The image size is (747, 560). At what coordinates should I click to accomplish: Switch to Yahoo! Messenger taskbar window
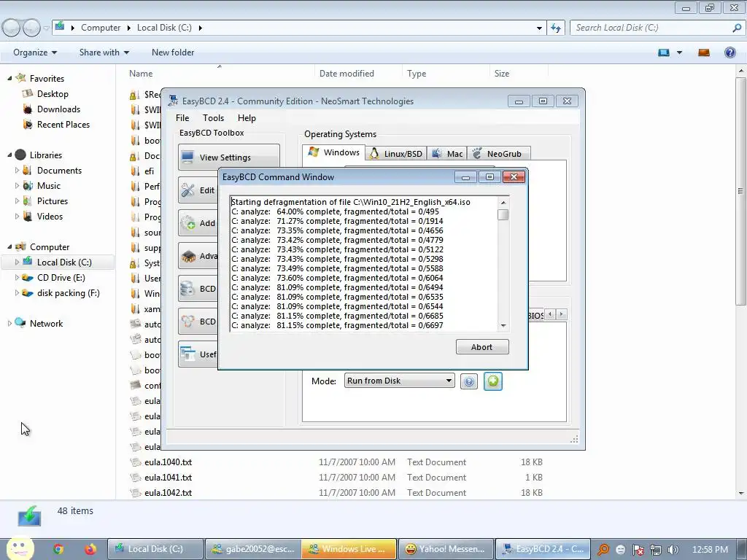(x=446, y=549)
